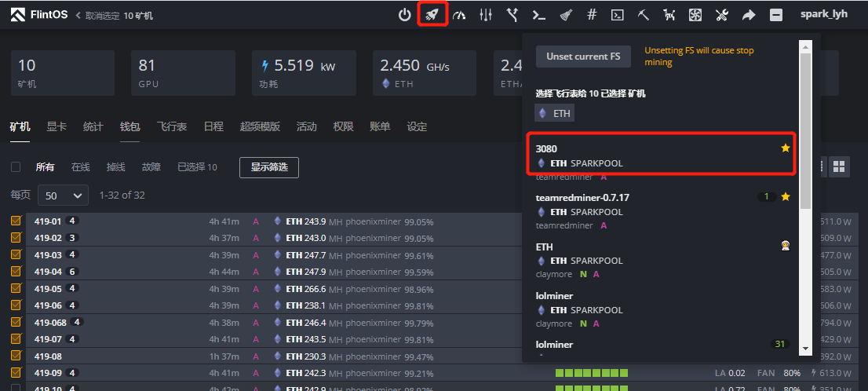This screenshot has height=391, width=868.
Task: Click the 取消选定 back chevron
Action: click(78, 16)
